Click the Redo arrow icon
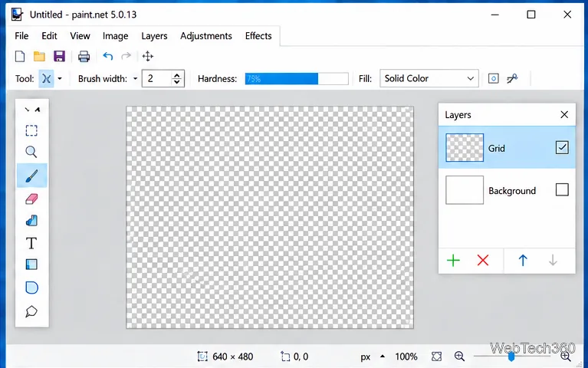This screenshot has width=588, height=368. 126,56
